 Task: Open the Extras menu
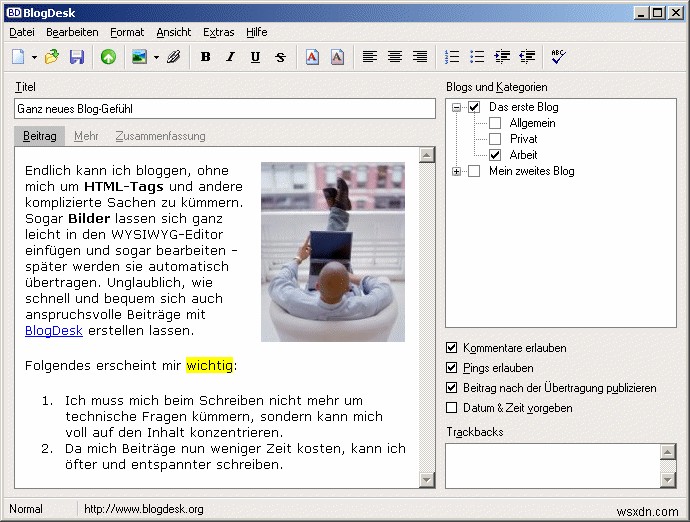(x=219, y=32)
